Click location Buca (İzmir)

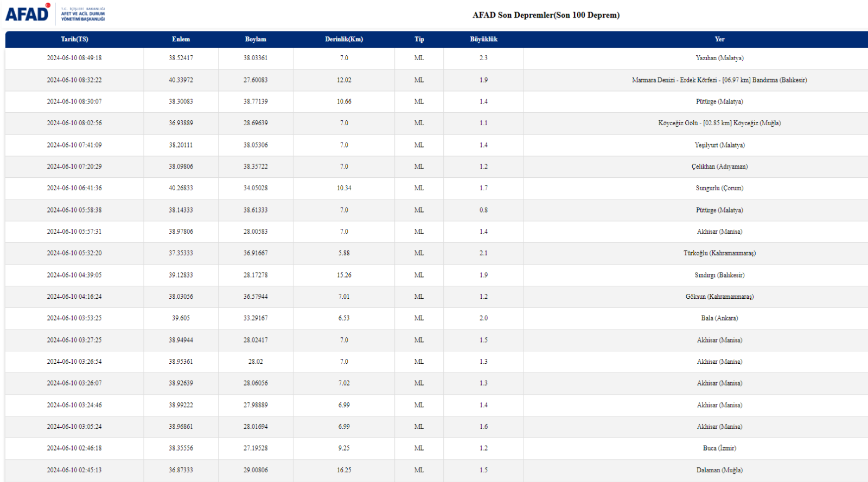719,448
